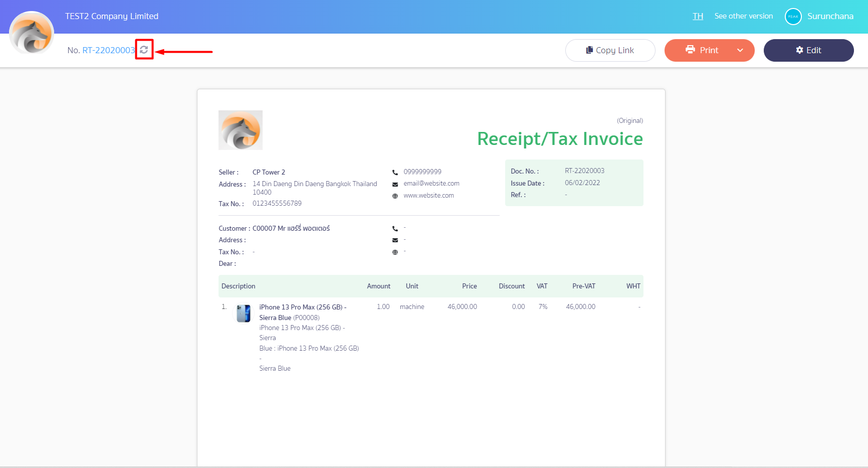Click the 7% VAT value
Image resolution: width=868 pixels, height=468 pixels.
pyautogui.click(x=543, y=306)
